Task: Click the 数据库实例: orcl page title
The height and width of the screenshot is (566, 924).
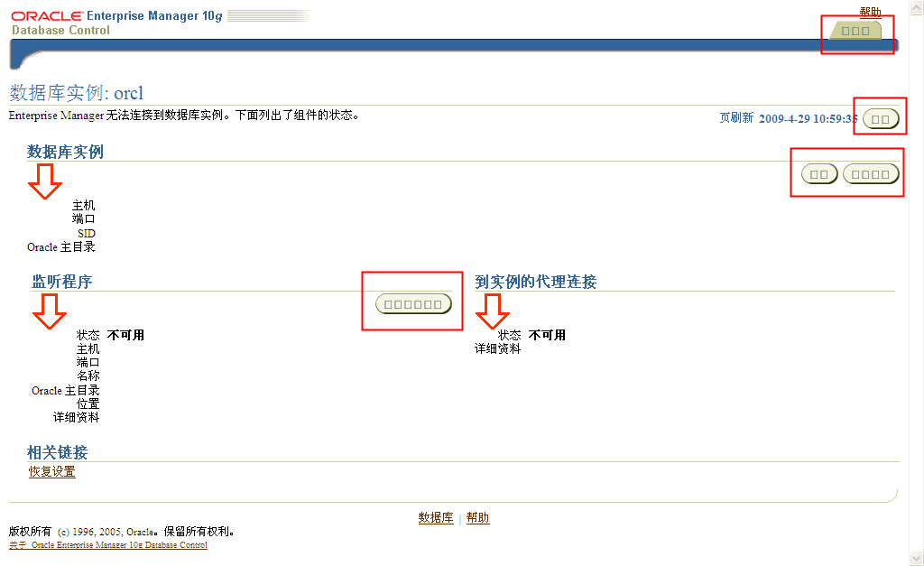Action: [77, 93]
